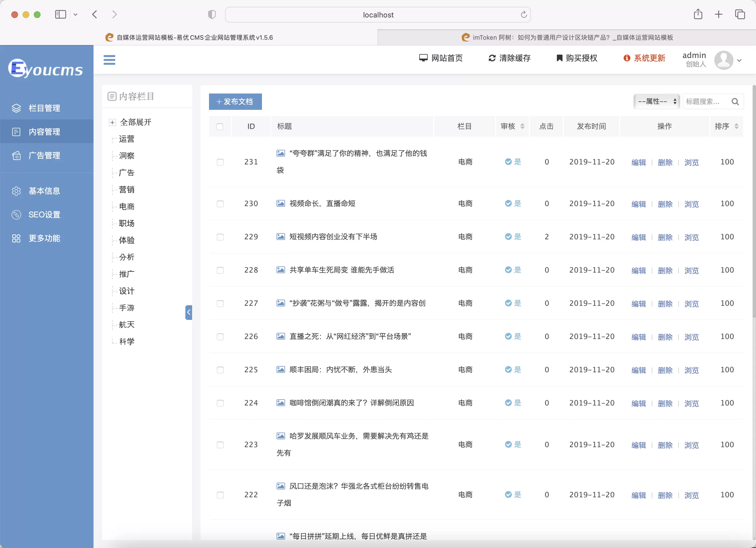Click the image icon of article 229
Image resolution: width=756 pixels, height=548 pixels.
coord(281,237)
